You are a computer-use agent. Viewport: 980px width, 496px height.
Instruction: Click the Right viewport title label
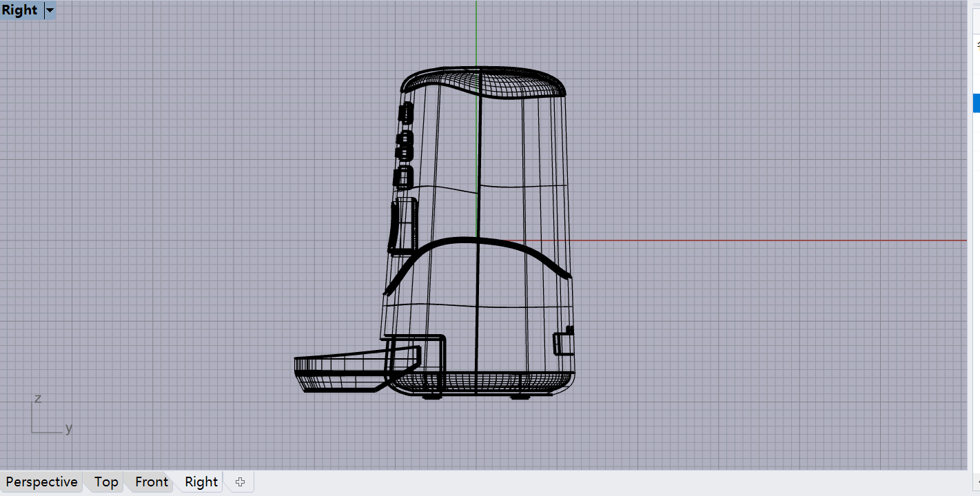pyautogui.click(x=20, y=10)
